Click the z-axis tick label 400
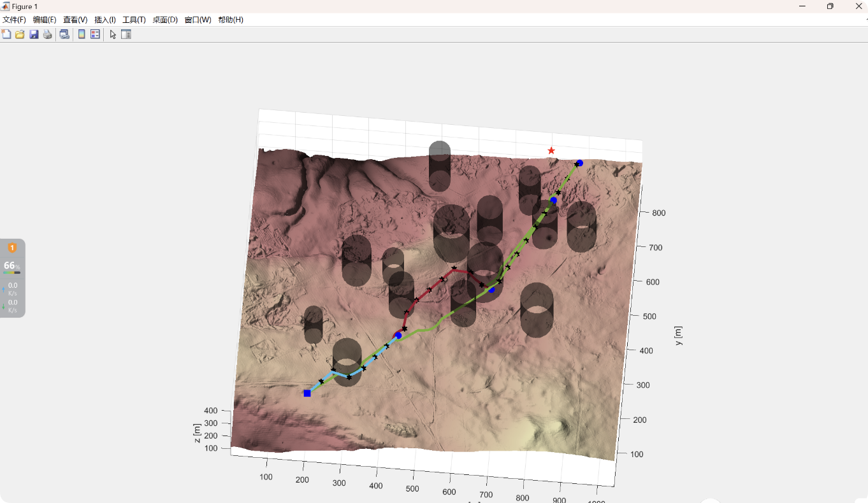Image resolution: width=868 pixels, height=503 pixels. (211, 411)
